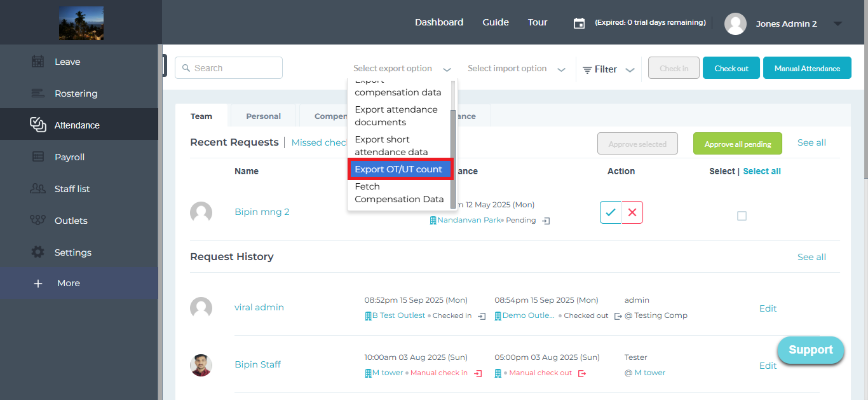The height and width of the screenshot is (400, 868).
Task: Open Jones Admin 2 account menu arrow
Action: pyautogui.click(x=837, y=24)
